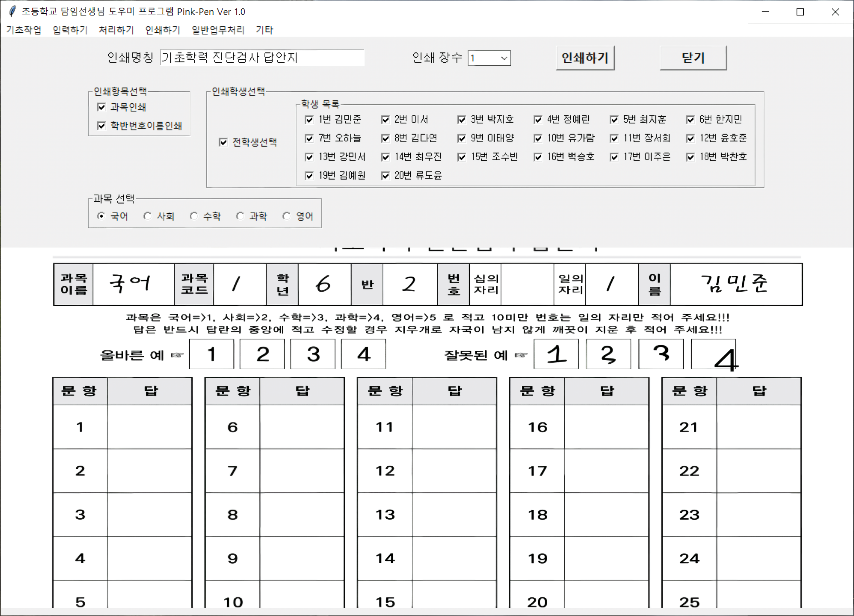Uncheck student 10번 유가람
This screenshot has height=616, width=854.
point(538,138)
